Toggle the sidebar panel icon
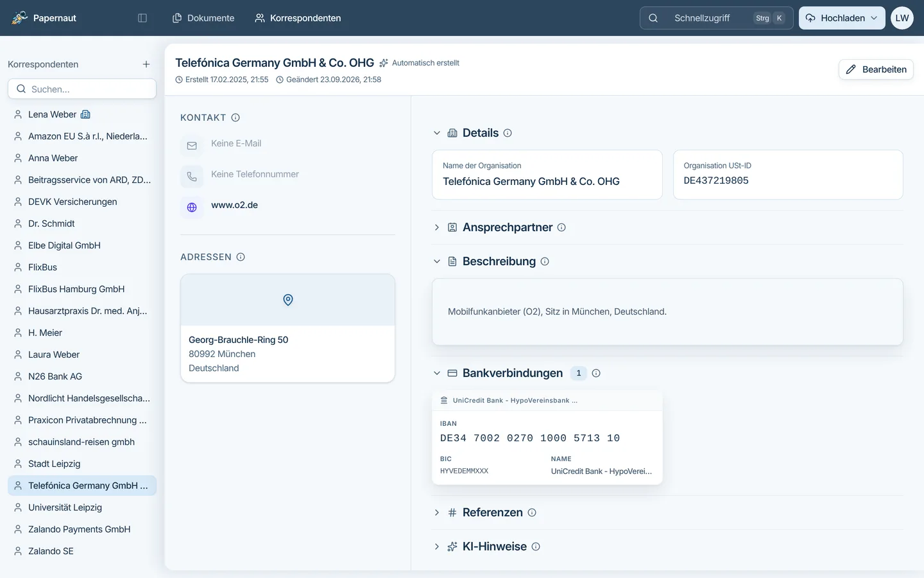Image resolution: width=924 pixels, height=578 pixels. pyautogui.click(x=142, y=18)
